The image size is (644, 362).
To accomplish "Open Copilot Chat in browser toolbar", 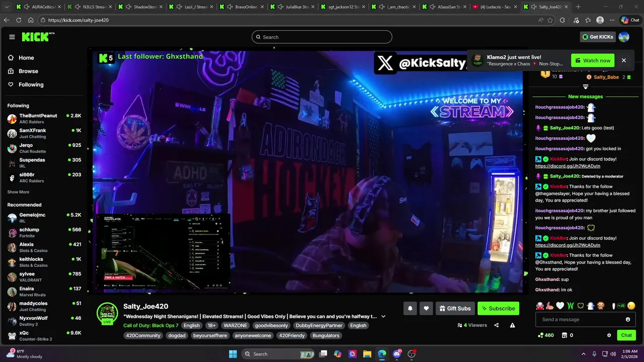I will [630, 20].
